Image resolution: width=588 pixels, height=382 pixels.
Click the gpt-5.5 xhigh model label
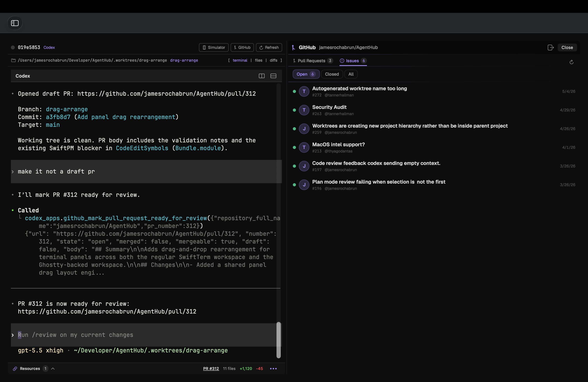[x=40, y=350]
